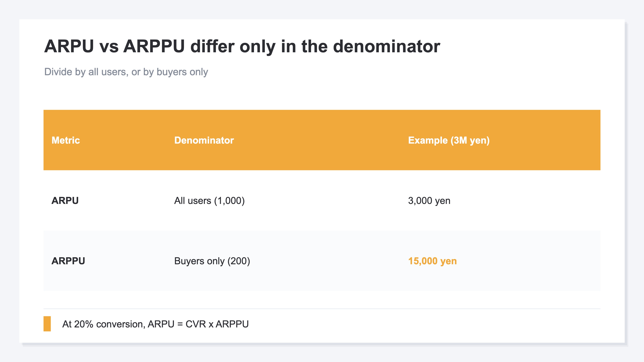This screenshot has height=362, width=644.
Task: Click the 'Metric' column header
Action: click(x=65, y=140)
